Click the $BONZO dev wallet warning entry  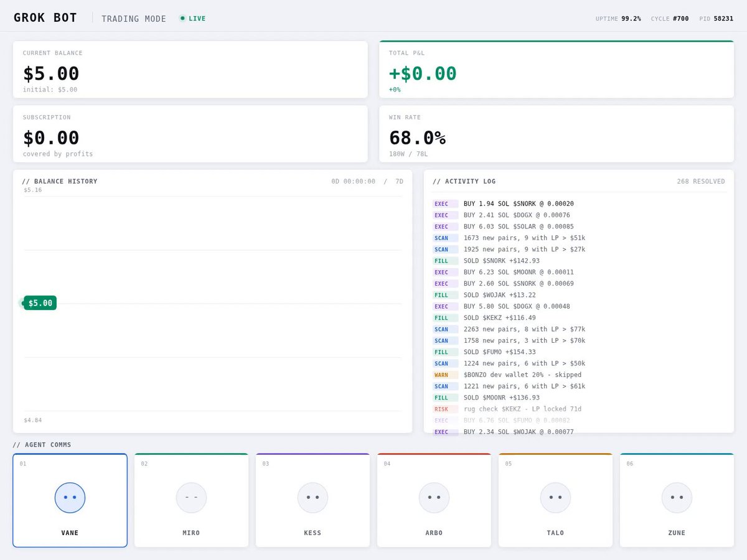coord(579,375)
